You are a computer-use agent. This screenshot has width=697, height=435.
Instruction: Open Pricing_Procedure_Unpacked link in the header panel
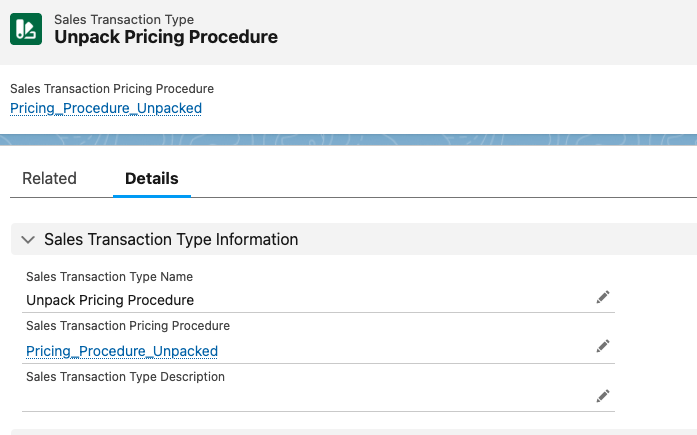105,108
